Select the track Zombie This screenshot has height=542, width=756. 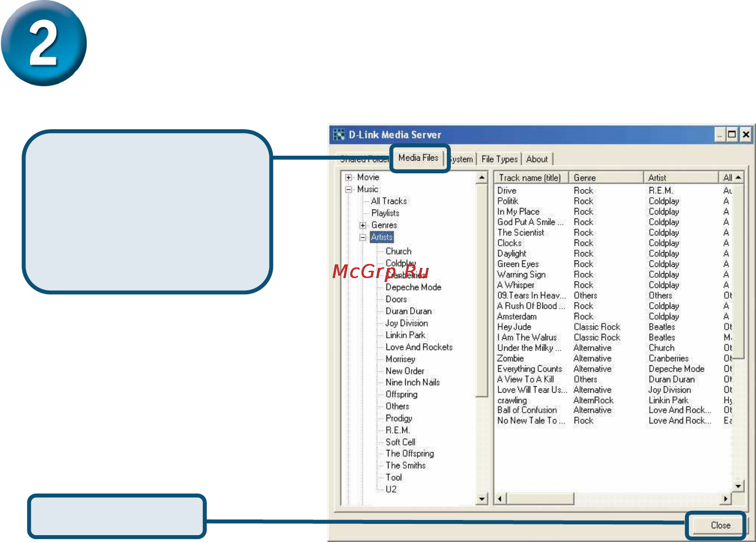[x=510, y=358]
